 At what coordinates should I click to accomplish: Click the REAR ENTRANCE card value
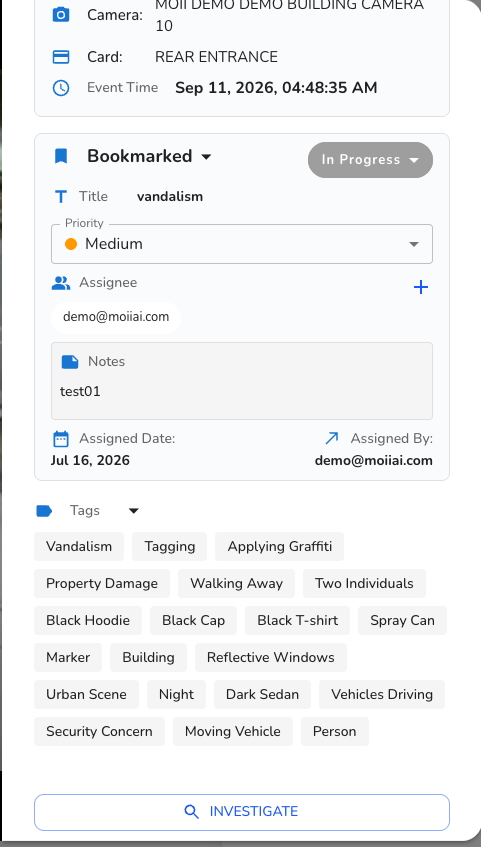tap(216, 57)
